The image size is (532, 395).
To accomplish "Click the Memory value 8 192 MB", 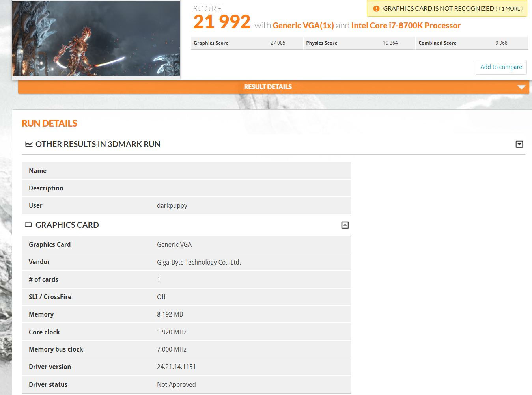I will [x=170, y=315].
